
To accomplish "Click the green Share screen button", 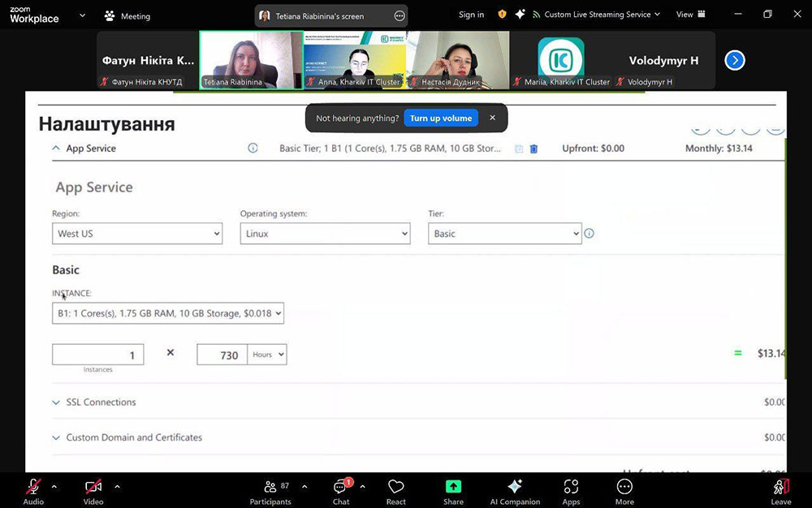I will pyautogui.click(x=453, y=492).
